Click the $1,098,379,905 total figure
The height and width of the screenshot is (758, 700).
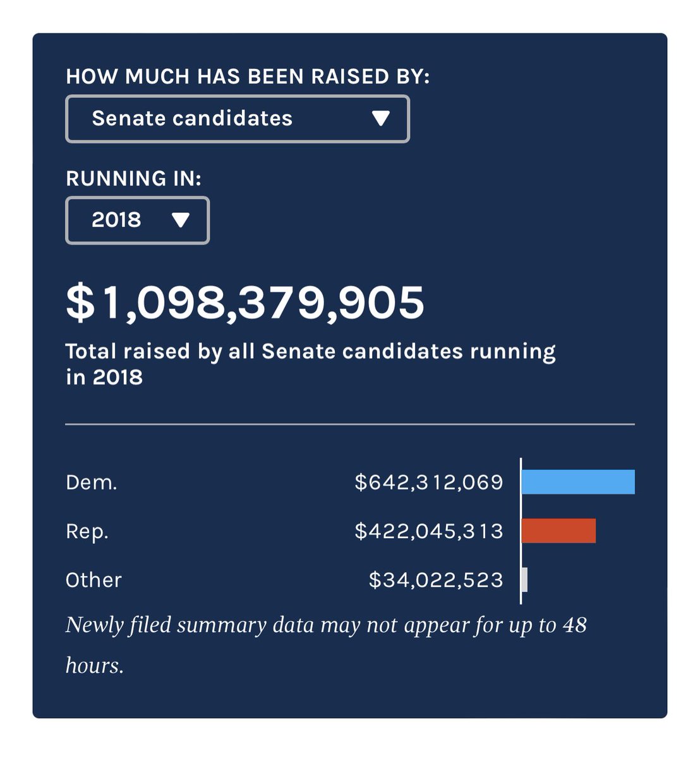point(245,303)
